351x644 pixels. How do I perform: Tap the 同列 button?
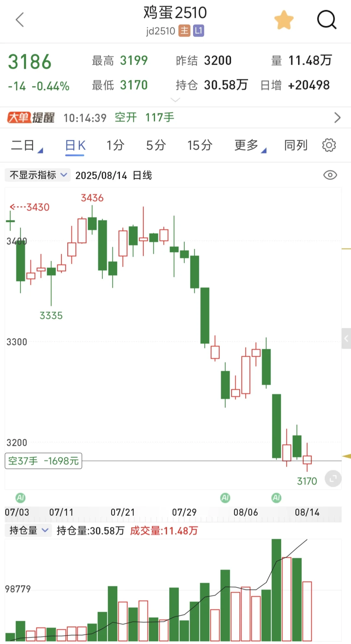coord(296,145)
